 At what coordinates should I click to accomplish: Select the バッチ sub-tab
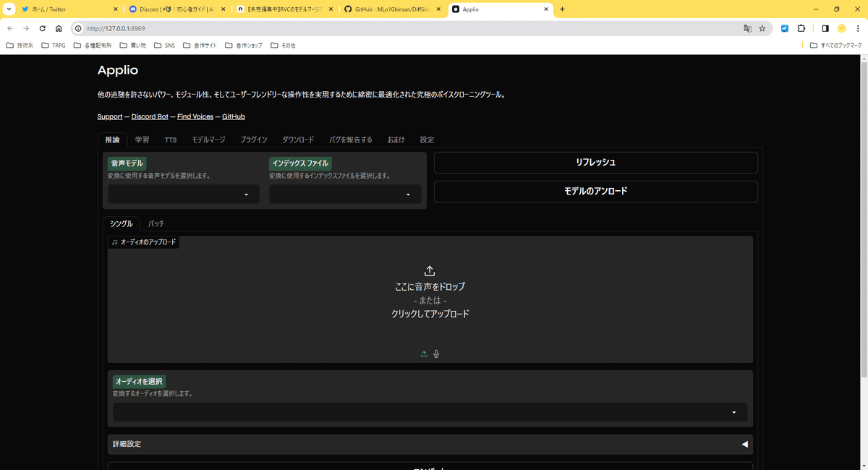pos(156,223)
